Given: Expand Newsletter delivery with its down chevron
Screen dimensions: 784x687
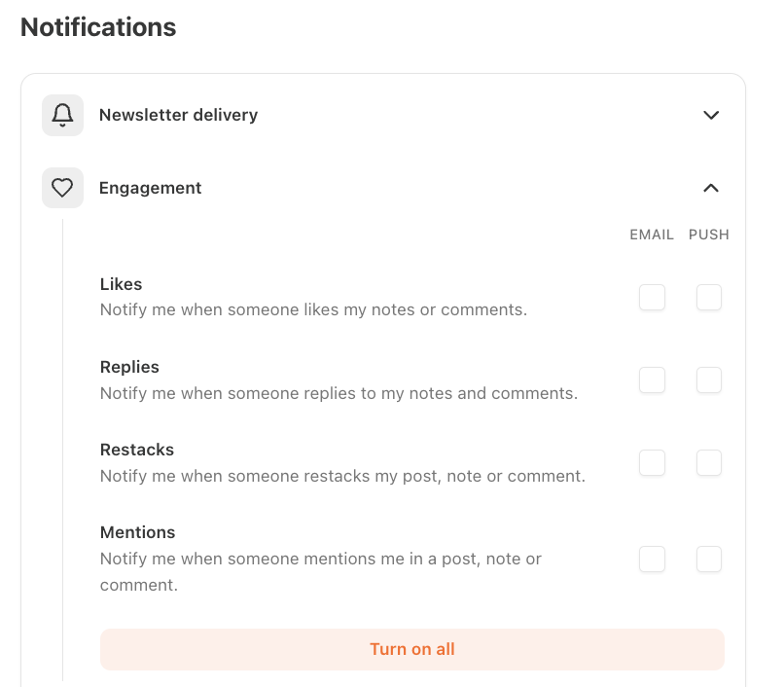Looking at the screenshot, I should click(x=711, y=115).
